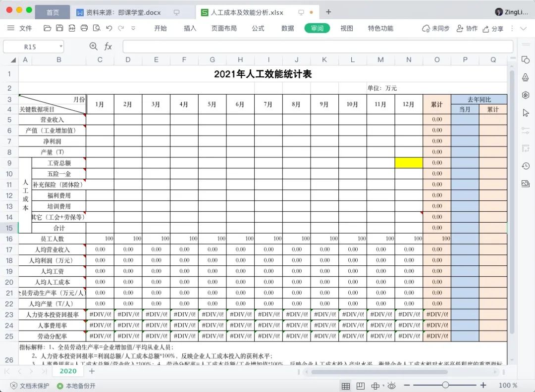The height and width of the screenshot is (392, 535).
Task: Open the rightmost ribbon overflow chevron
Action: pyautogui.click(x=523, y=28)
